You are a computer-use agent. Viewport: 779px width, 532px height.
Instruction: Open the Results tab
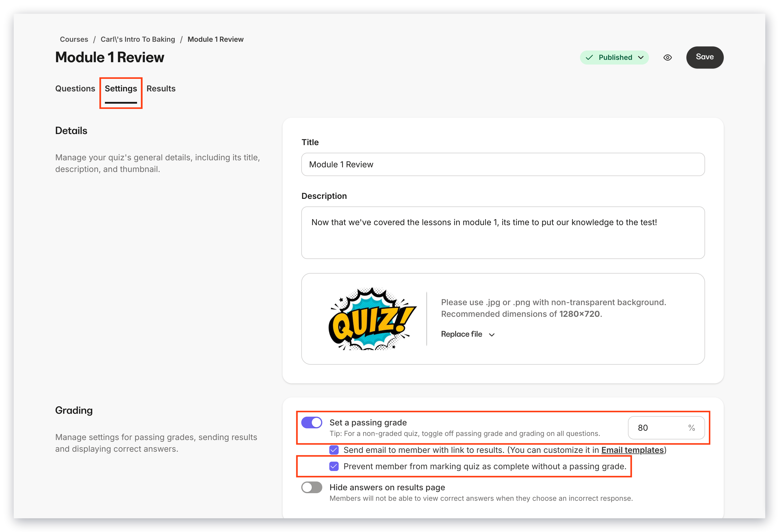pyautogui.click(x=161, y=88)
